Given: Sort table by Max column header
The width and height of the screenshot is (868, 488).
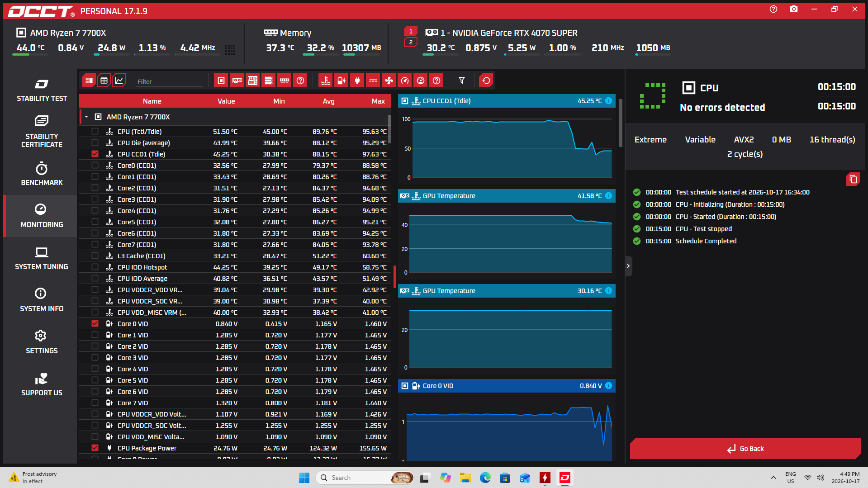Looking at the screenshot, I should pos(378,101).
